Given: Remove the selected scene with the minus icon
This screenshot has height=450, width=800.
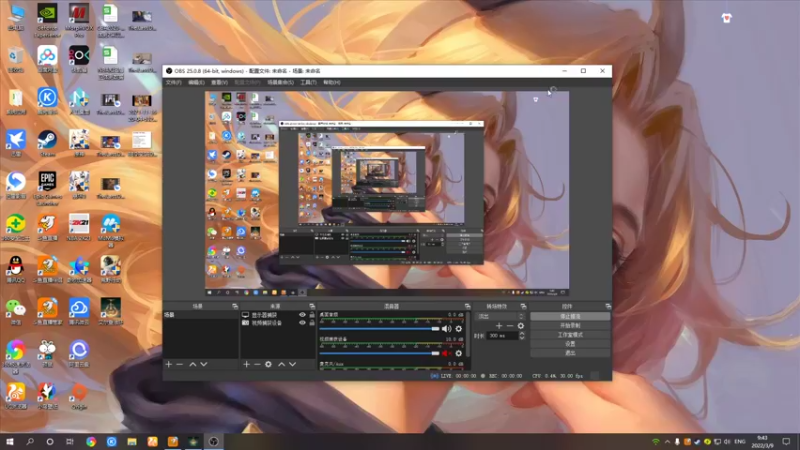Looking at the screenshot, I should [x=180, y=364].
